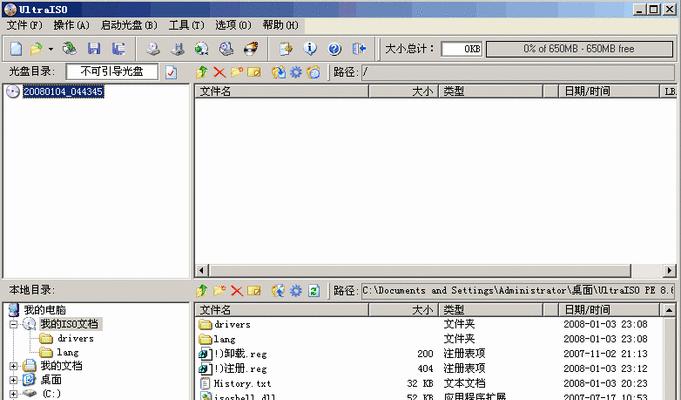Sort disc pane by 日期/时间 column
The height and width of the screenshot is (400, 681).
click(x=609, y=91)
